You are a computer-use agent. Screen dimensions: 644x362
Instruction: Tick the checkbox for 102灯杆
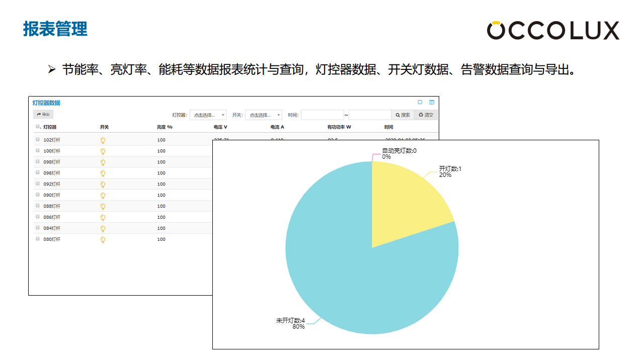point(38,139)
